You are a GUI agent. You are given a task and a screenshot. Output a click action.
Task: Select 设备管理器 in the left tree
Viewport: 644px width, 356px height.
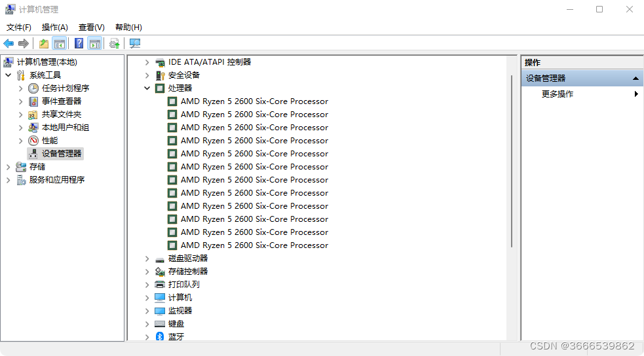click(x=62, y=154)
